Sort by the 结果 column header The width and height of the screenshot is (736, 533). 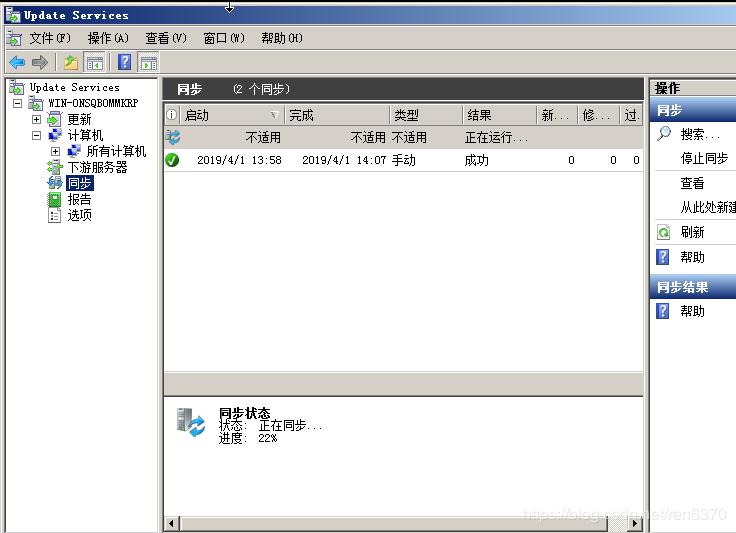click(499, 115)
